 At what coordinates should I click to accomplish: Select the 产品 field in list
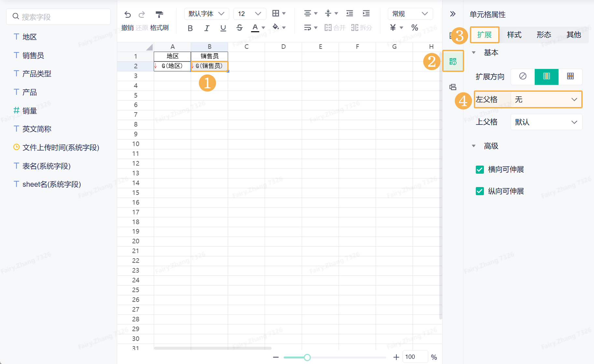tap(30, 92)
